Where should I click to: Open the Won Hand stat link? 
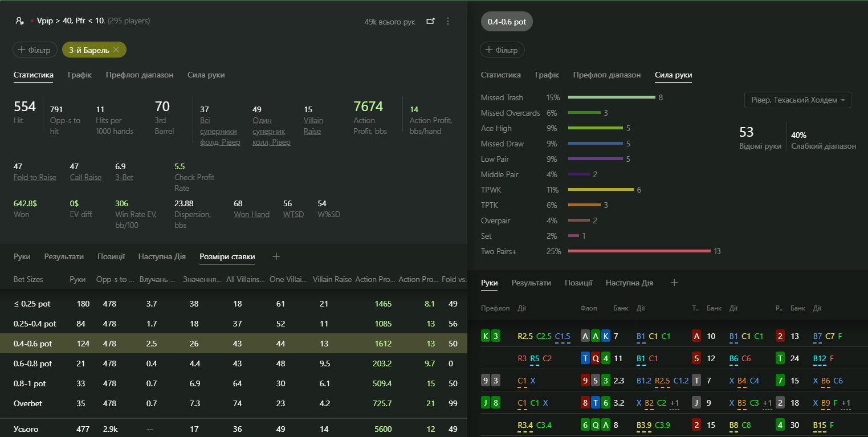pyautogui.click(x=251, y=214)
